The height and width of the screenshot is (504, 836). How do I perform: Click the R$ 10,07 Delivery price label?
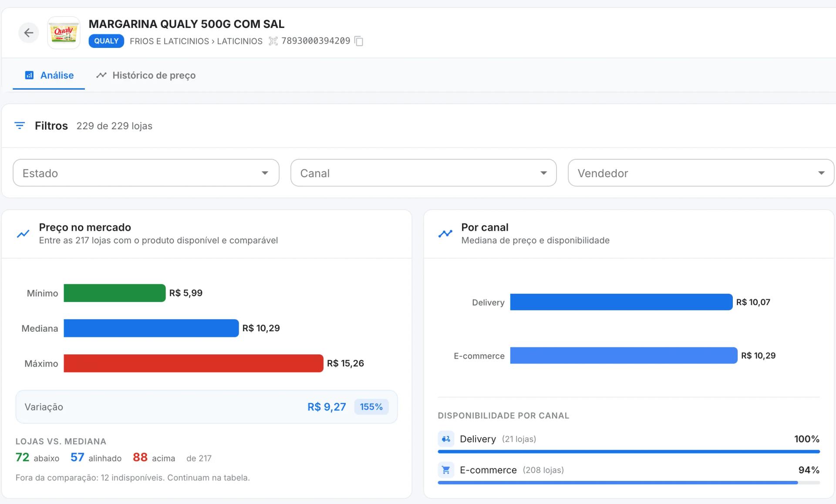click(x=753, y=302)
